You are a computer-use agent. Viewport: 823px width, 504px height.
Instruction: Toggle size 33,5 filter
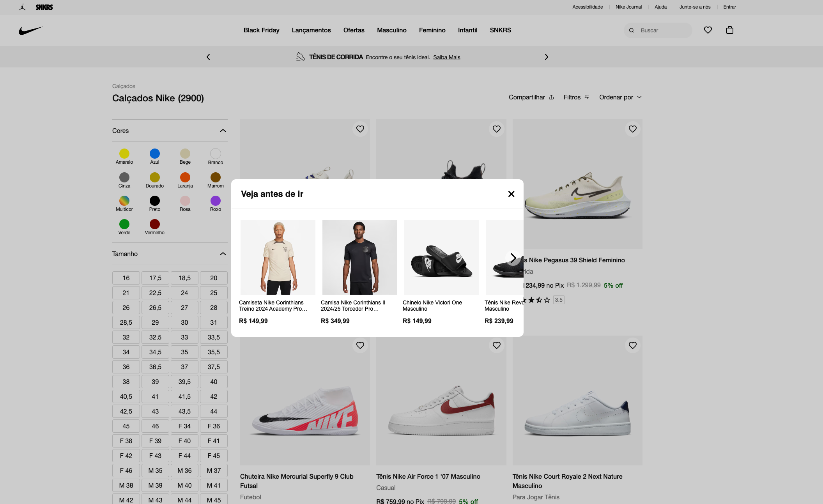(x=214, y=337)
